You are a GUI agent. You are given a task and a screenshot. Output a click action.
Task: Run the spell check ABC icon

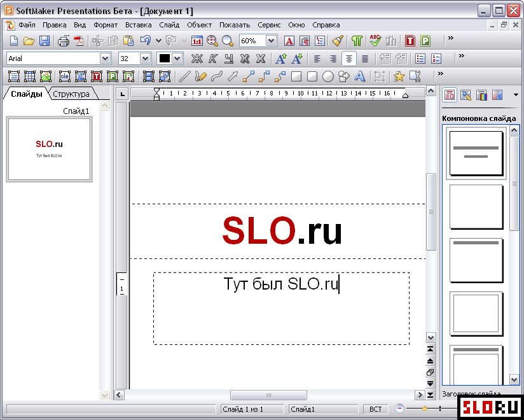pyautogui.click(x=375, y=41)
